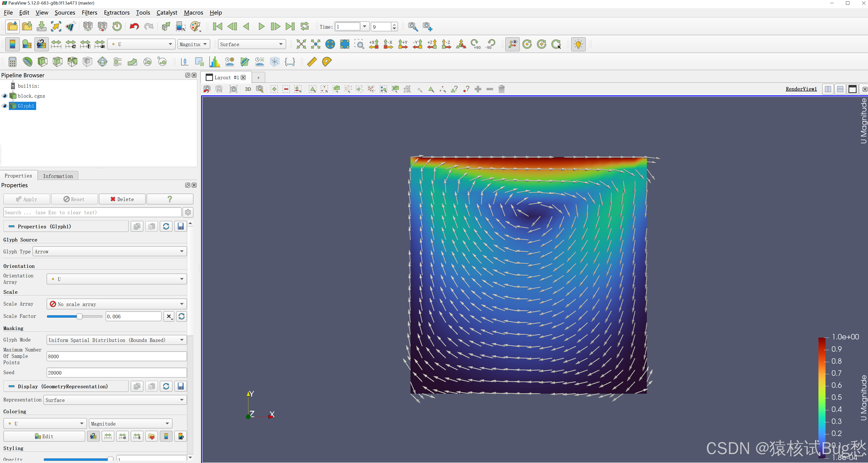Click the Reset Camera icon
Viewport: 868px width, 463px height.
coord(301,44)
